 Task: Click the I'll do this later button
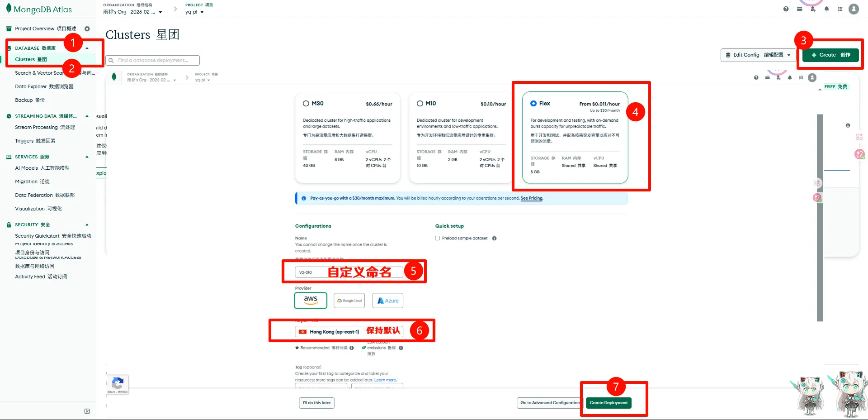317,403
